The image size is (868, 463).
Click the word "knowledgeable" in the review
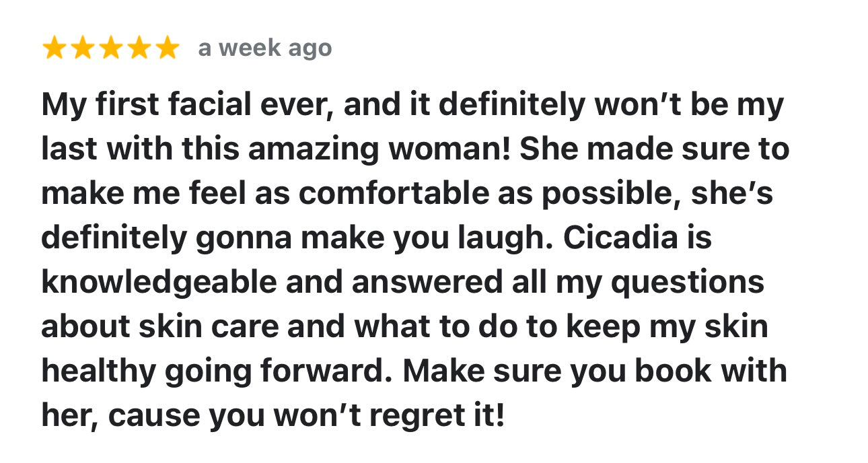tap(159, 283)
